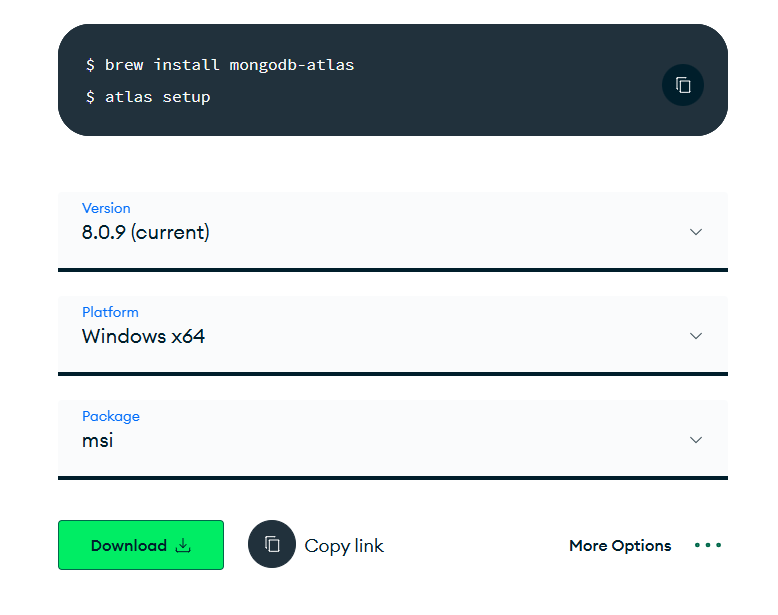Click the Version field label
The width and height of the screenshot is (778, 615).
106,209
